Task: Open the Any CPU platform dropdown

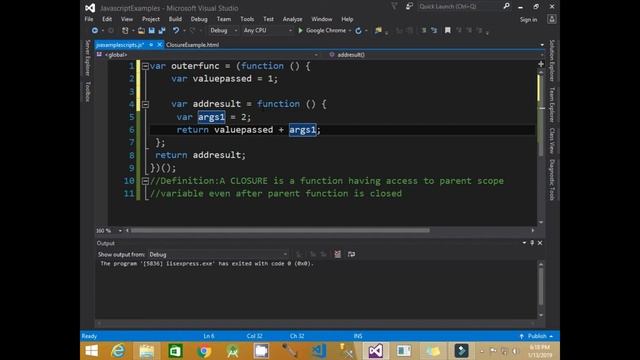Action: click(x=267, y=31)
